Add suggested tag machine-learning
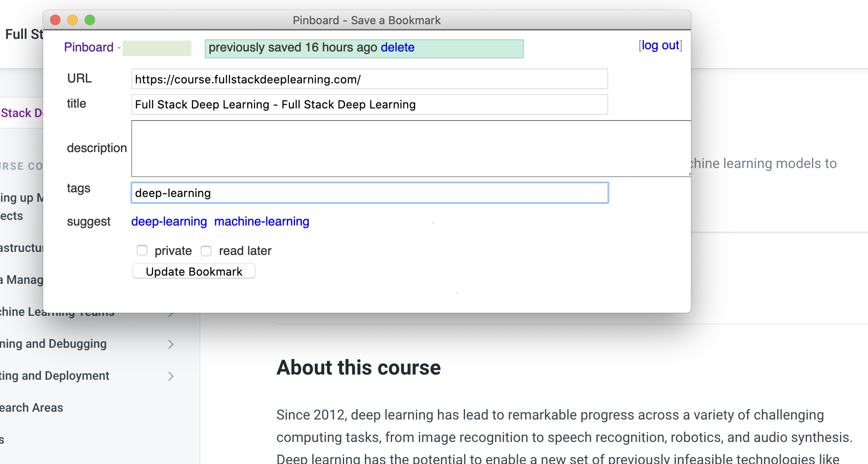Screen dimensions: 868x464 coord(262,221)
